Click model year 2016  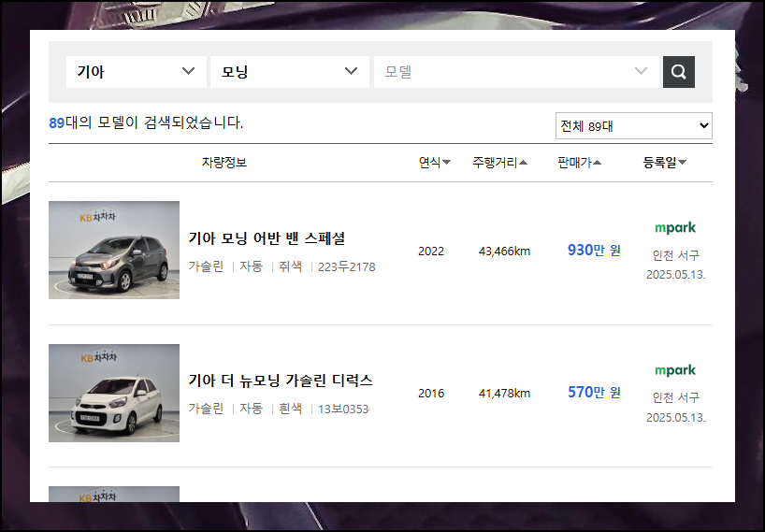coord(431,393)
